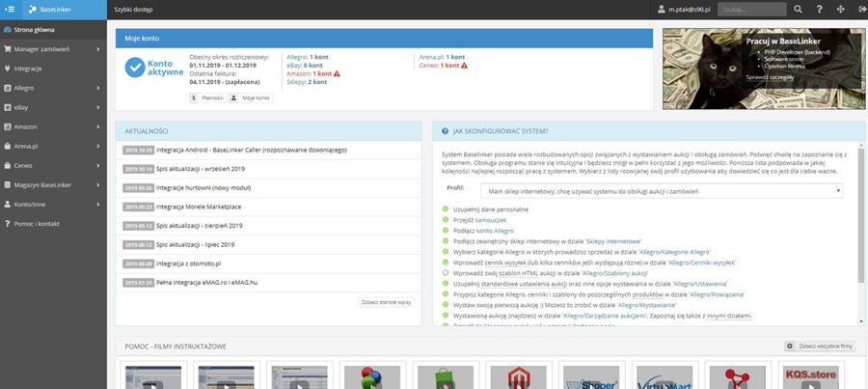Click the search magnifier icon
The width and height of the screenshot is (868, 389).
pyautogui.click(x=798, y=10)
